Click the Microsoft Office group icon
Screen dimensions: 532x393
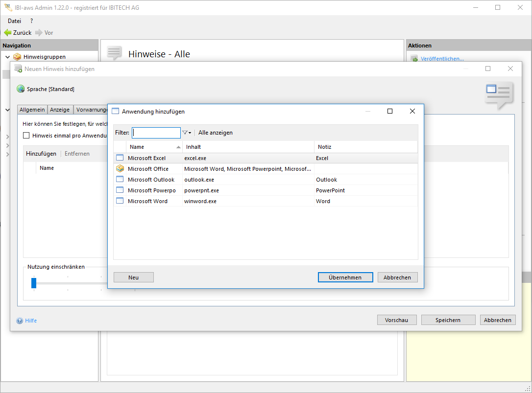click(x=120, y=169)
